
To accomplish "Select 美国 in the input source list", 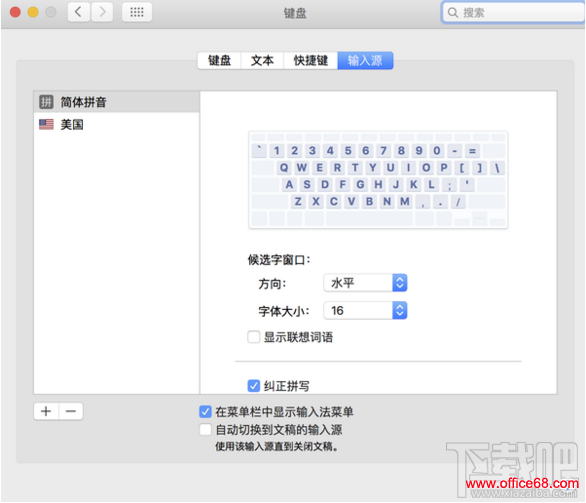I will click(x=117, y=124).
